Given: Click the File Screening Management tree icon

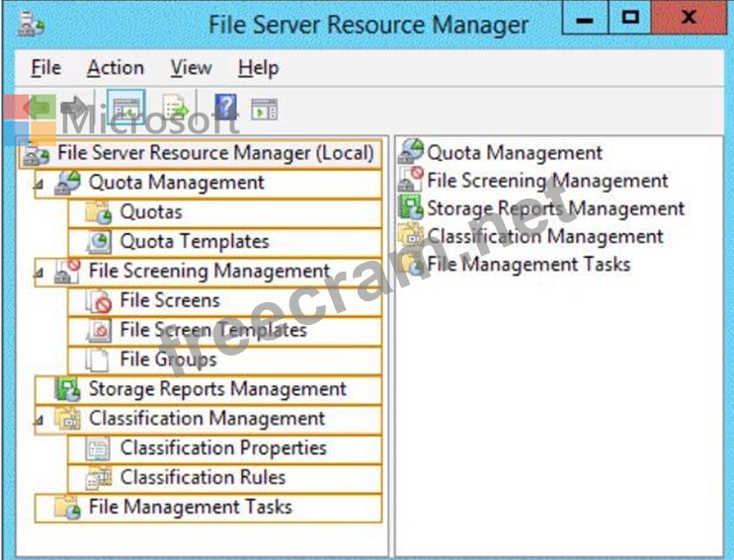Looking at the screenshot, I should 68,272.
